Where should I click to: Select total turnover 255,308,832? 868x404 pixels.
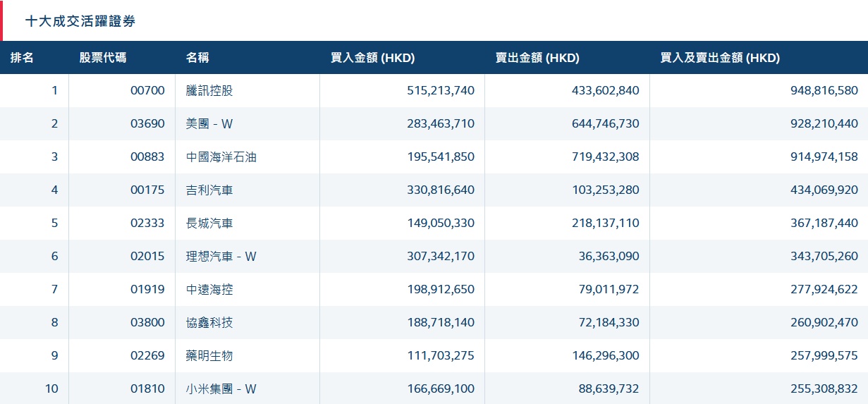tap(824, 388)
